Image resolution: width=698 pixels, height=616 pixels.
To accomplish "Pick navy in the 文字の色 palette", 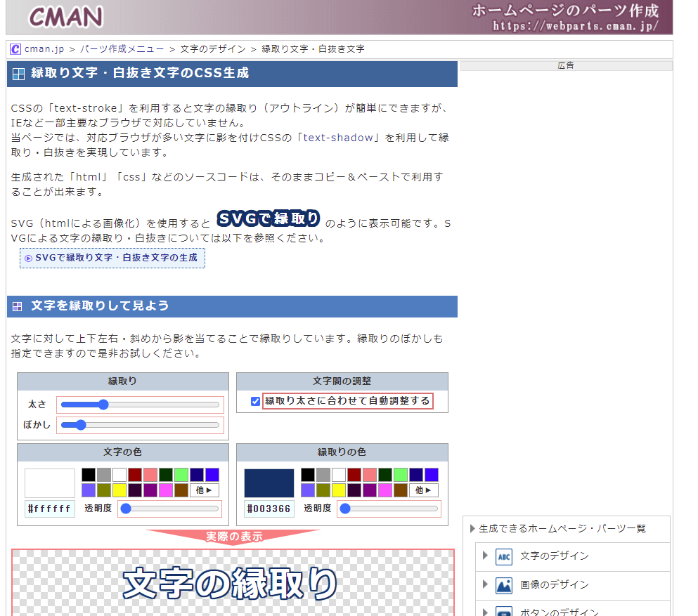I will pos(197,475).
